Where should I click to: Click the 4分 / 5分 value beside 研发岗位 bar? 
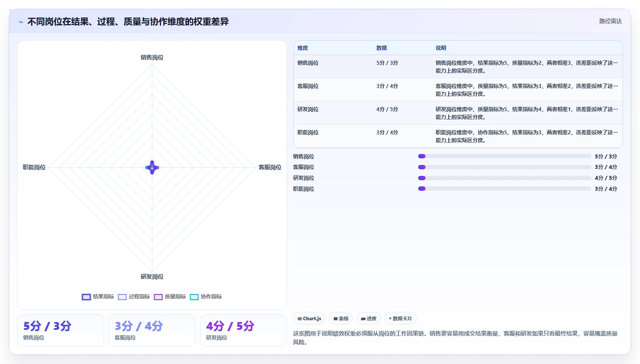click(606, 178)
